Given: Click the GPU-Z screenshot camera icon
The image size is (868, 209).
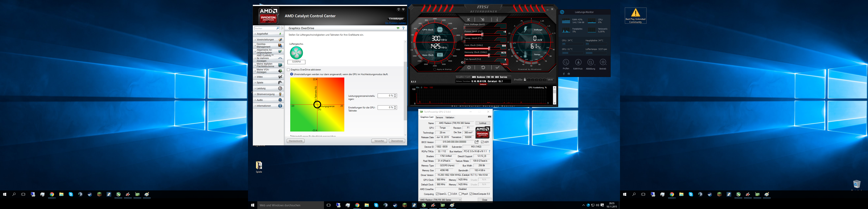Looking at the screenshot, I should (489, 117).
